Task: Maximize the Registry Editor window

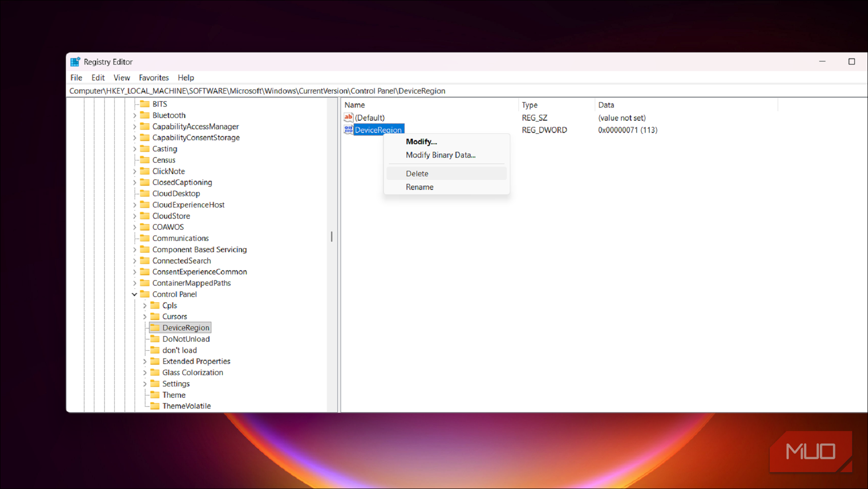Action: [x=852, y=61]
